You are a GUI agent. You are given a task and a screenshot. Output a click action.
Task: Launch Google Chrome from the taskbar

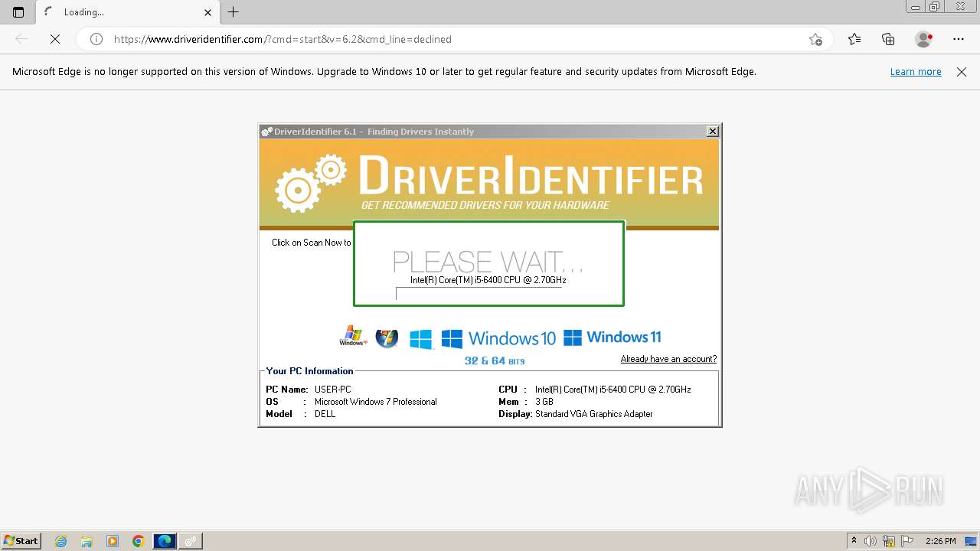138,541
